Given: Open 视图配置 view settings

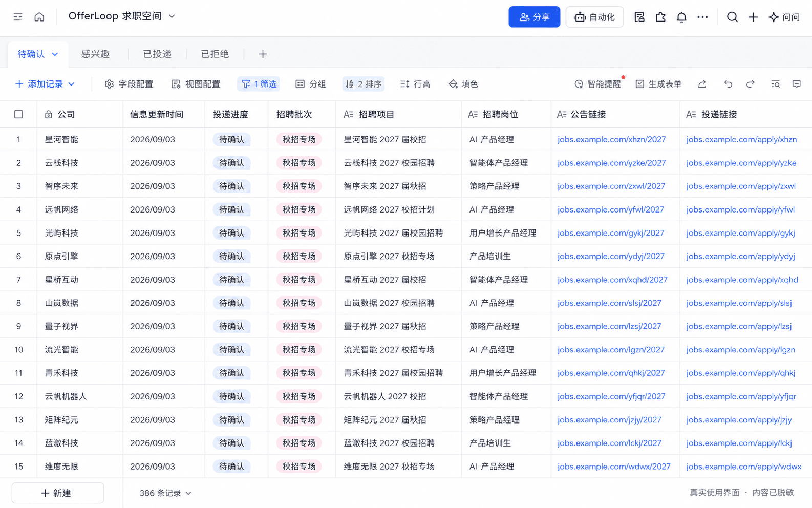Looking at the screenshot, I should 196,84.
